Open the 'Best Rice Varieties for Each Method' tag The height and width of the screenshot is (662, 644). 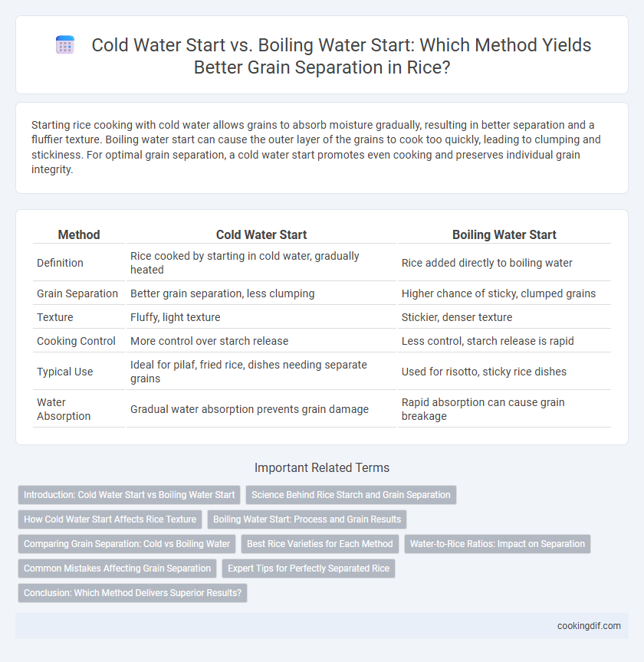320,544
